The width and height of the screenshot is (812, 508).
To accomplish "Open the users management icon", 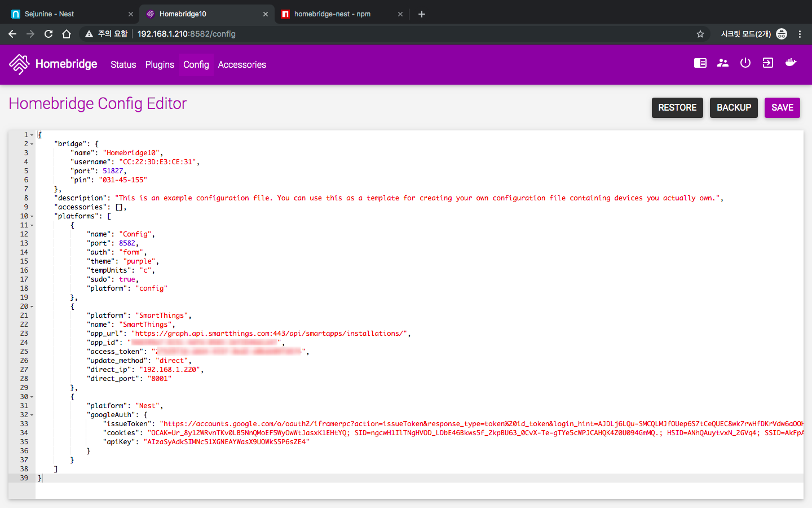I will tap(723, 63).
